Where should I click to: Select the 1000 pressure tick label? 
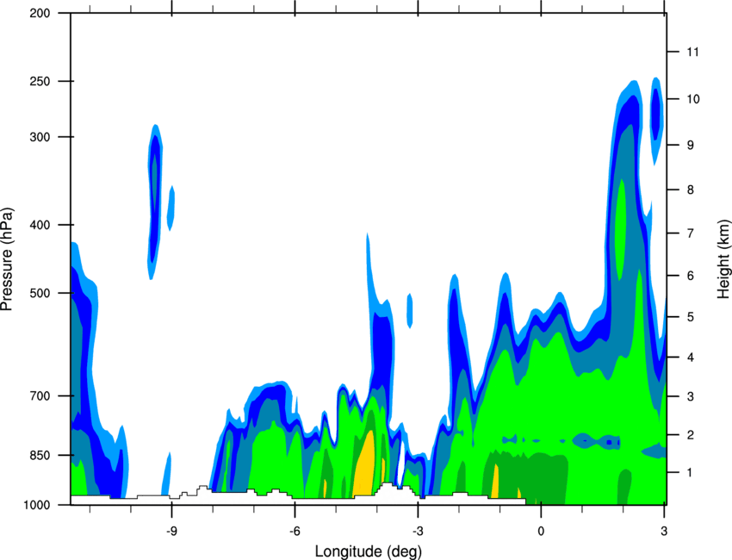coord(36,505)
